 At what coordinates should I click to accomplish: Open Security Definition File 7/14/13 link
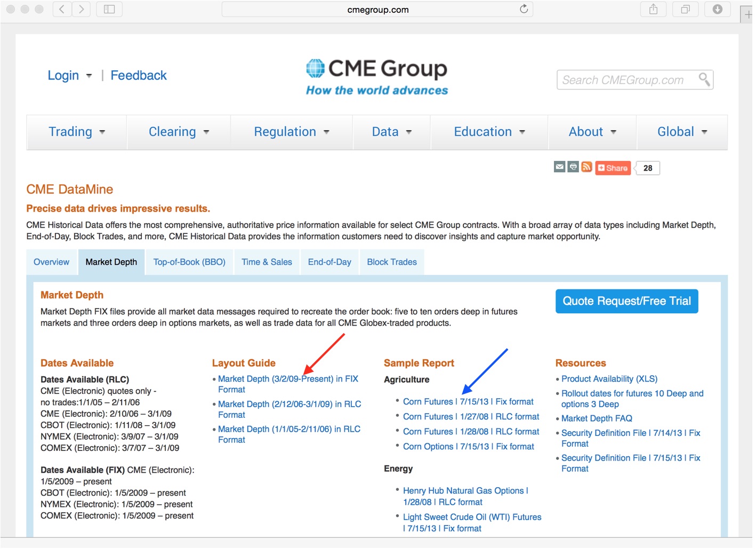pyautogui.click(x=631, y=438)
